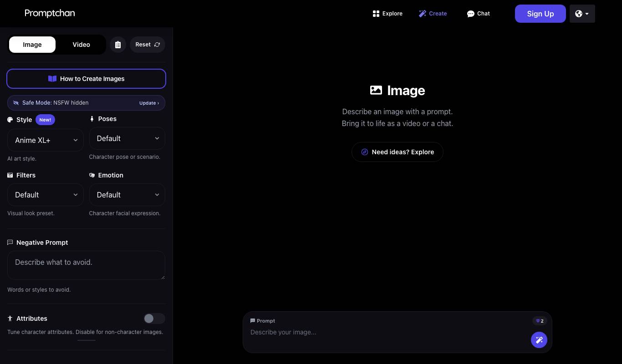The height and width of the screenshot is (364, 622).
Task: Click the Explore grid icon in navigation
Action: click(x=376, y=14)
